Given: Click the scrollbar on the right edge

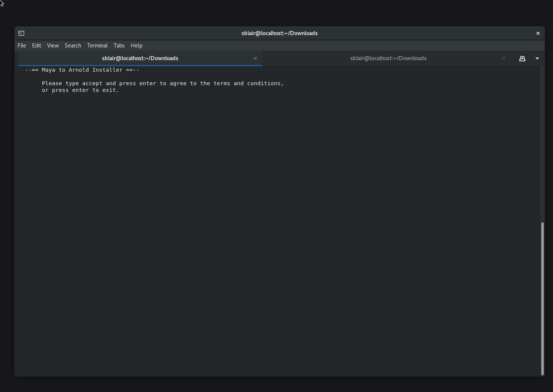Looking at the screenshot, I should coord(542,299).
